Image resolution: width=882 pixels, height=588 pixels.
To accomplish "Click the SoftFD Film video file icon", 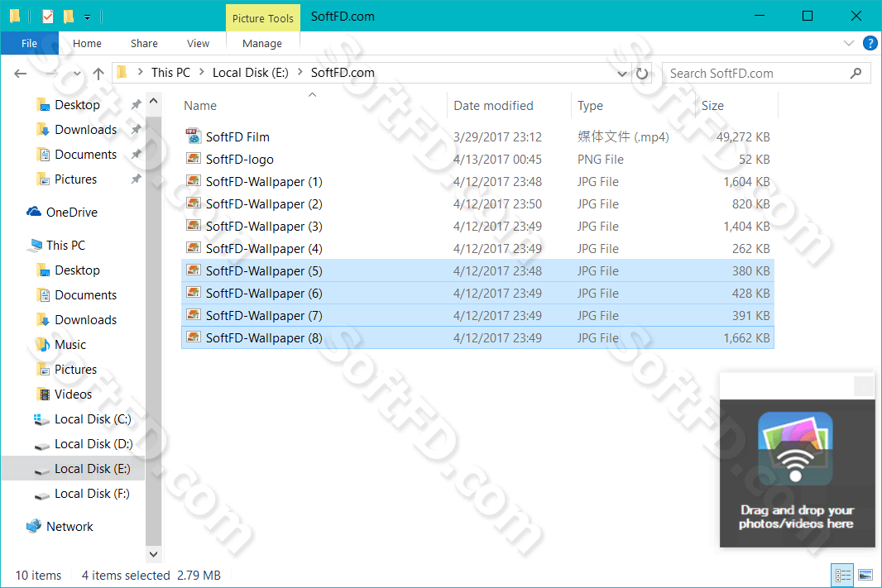I will pos(193,136).
